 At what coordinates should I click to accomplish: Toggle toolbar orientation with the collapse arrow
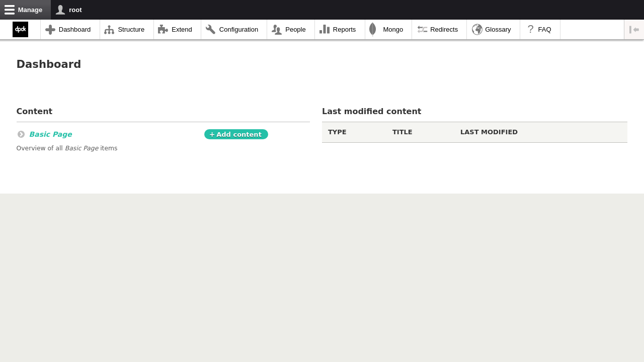[x=634, y=30]
